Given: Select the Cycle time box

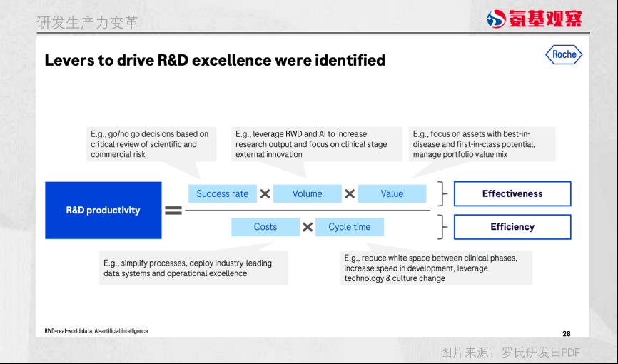Looking at the screenshot, I should tap(349, 227).
